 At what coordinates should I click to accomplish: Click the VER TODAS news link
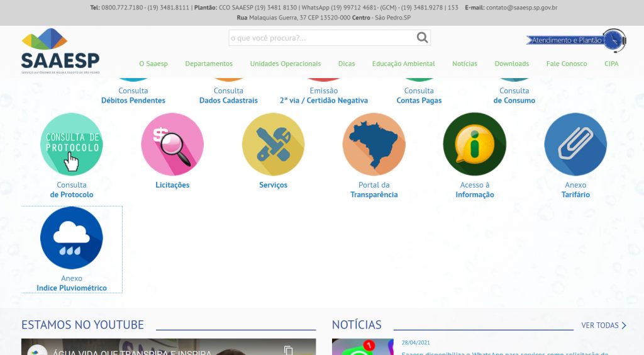603,325
